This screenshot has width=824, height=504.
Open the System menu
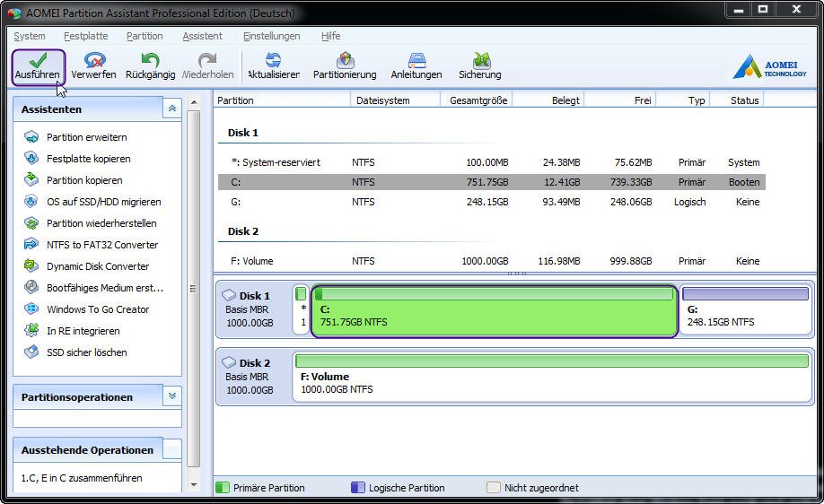[x=30, y=36]
